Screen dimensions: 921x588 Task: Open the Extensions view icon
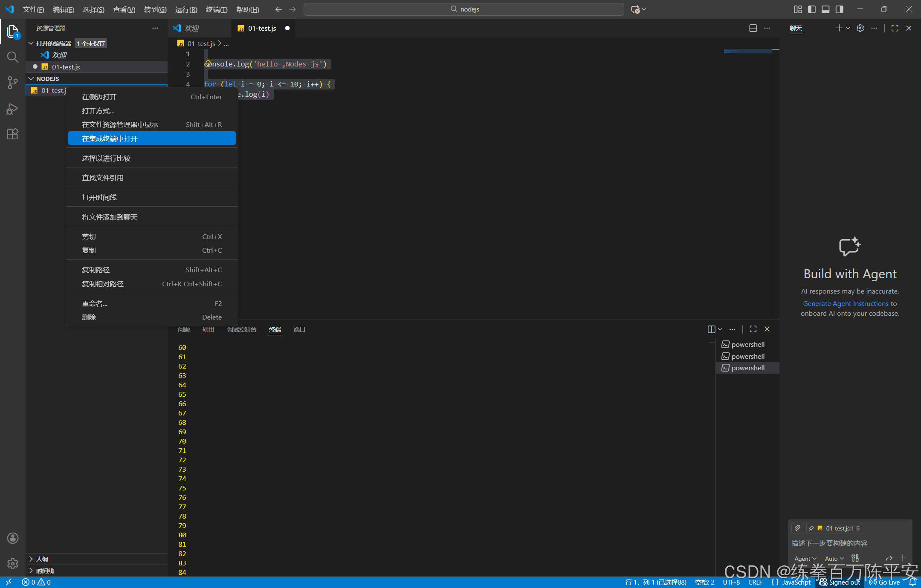tap(13, 134)
